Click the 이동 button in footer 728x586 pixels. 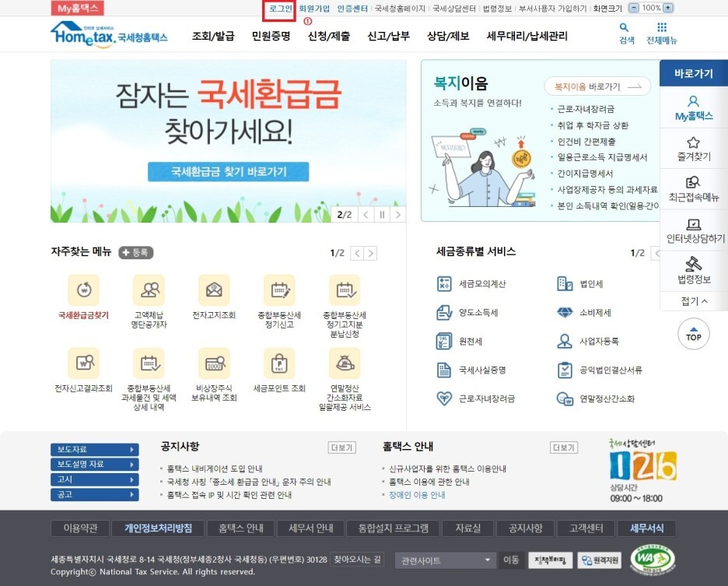pyautogui.click(x=511, y=560)
